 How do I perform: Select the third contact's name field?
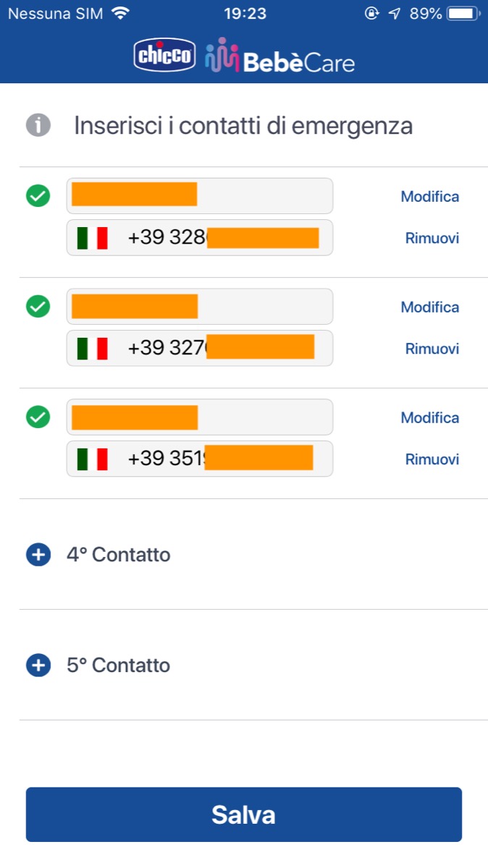pyautogui.click(x=199, y=417)
